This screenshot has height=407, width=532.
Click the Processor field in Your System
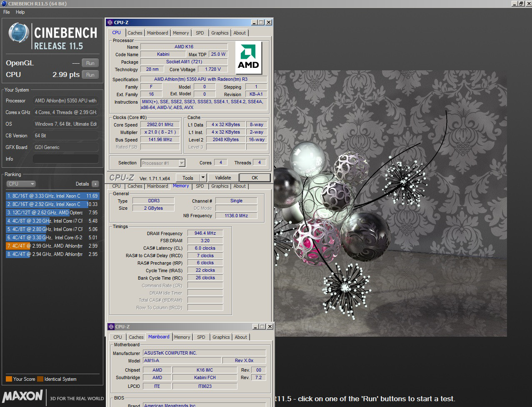coord(66,101)
